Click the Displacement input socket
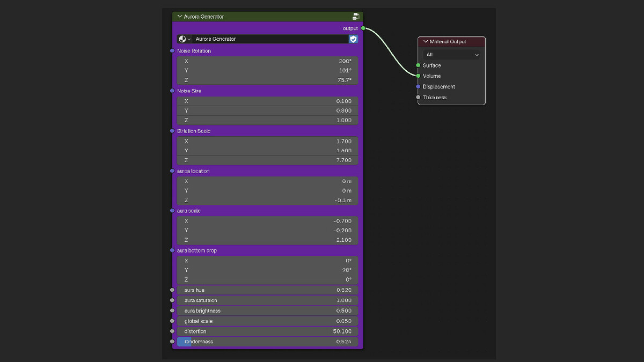 (x=418, y=87)
